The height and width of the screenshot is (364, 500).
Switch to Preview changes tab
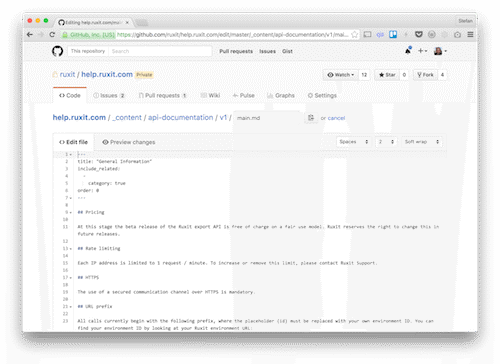pyautogui.click(x=129, y=142)
